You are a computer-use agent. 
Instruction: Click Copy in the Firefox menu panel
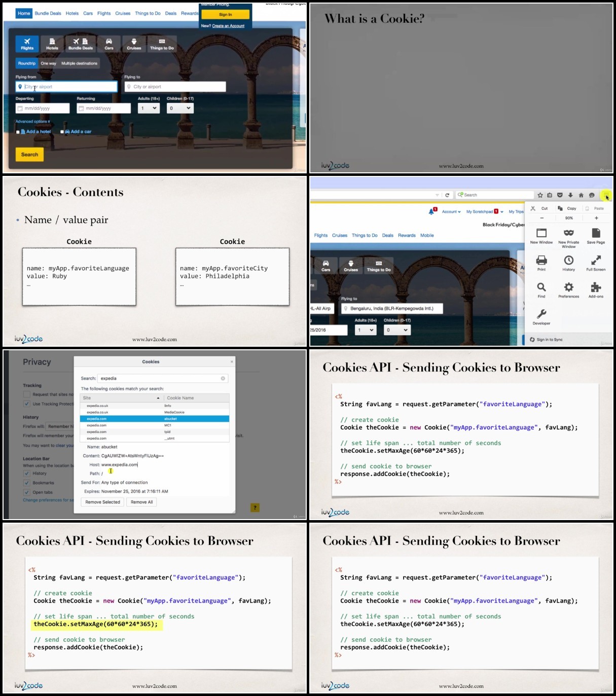click(x=567, y=208)
